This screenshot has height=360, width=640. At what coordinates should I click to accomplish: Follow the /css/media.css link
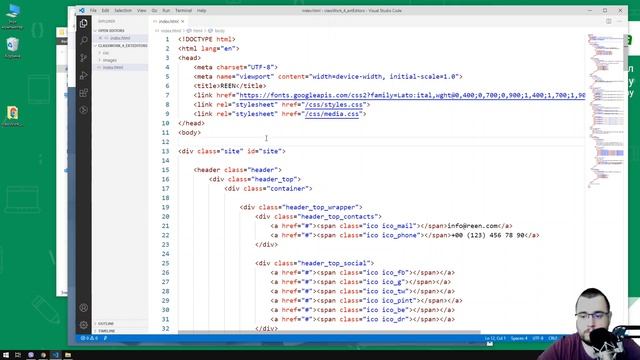332,114
